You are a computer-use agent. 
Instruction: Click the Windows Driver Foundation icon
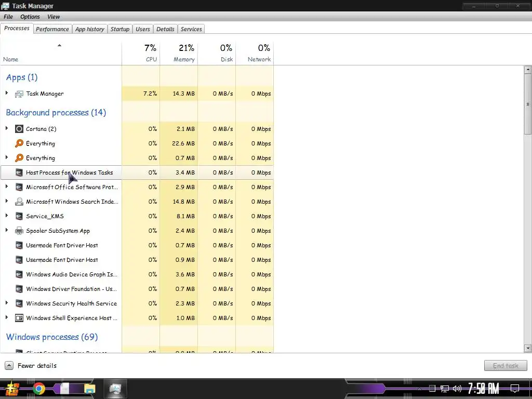click(19, 289)
